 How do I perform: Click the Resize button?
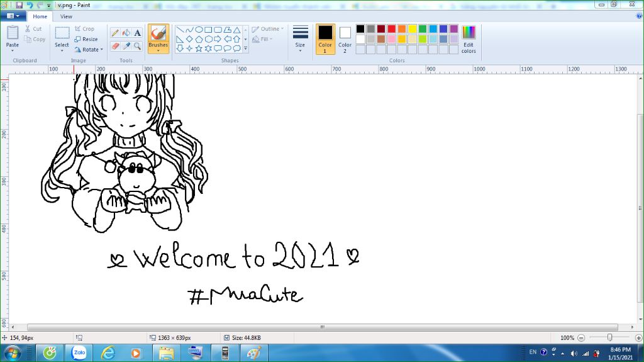click(86, 39)
